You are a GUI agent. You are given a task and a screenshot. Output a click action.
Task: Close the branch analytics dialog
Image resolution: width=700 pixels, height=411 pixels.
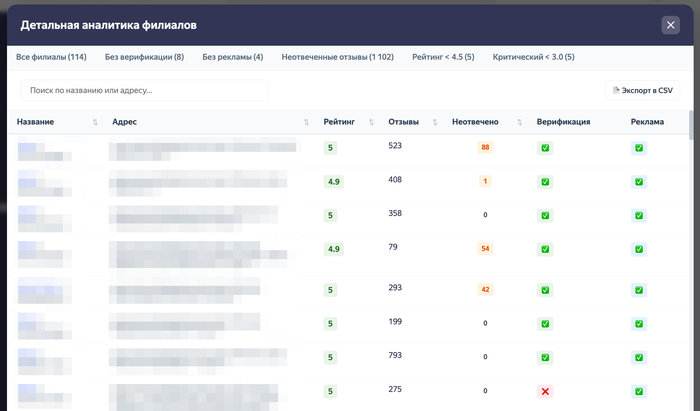click(670, 25)
